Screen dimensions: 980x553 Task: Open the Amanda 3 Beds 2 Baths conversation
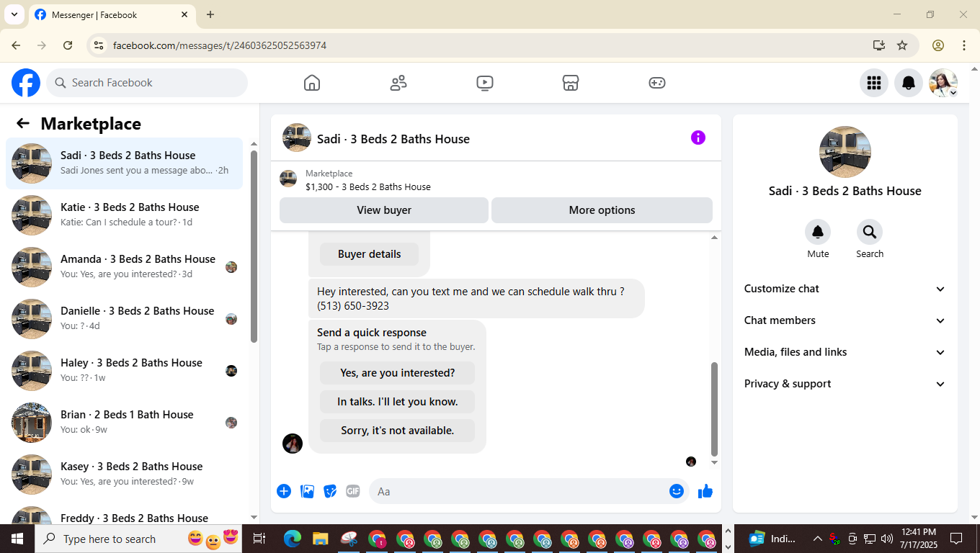[124, 267]
